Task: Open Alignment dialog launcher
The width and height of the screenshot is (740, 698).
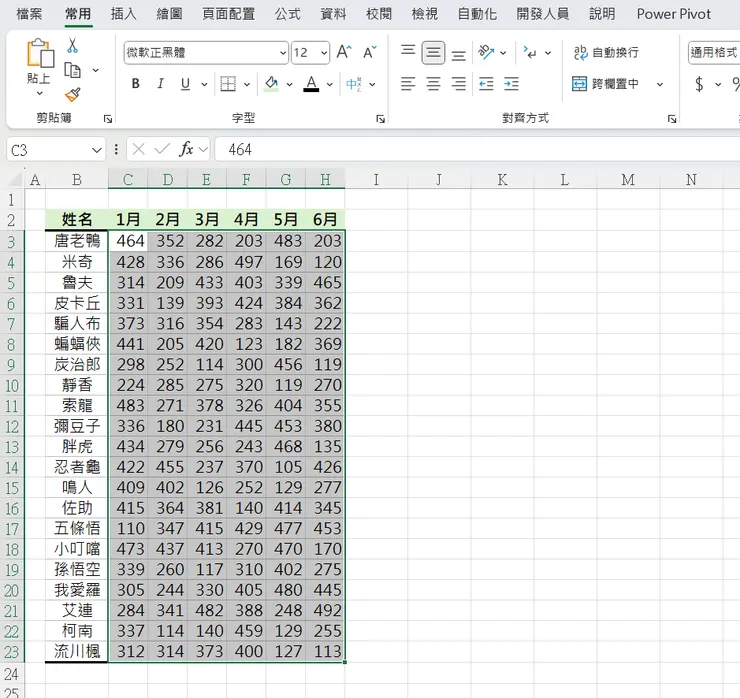Action: click(x=672, y=119)
